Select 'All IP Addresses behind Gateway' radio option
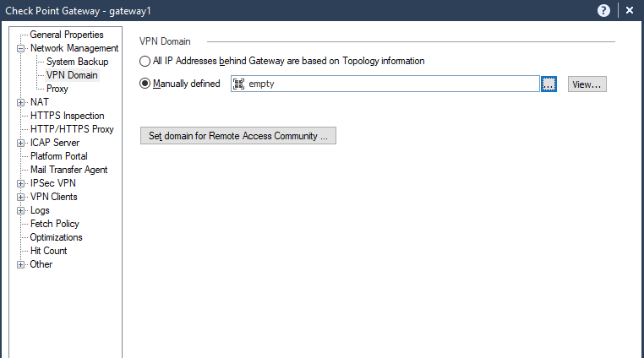 (145, 62)
